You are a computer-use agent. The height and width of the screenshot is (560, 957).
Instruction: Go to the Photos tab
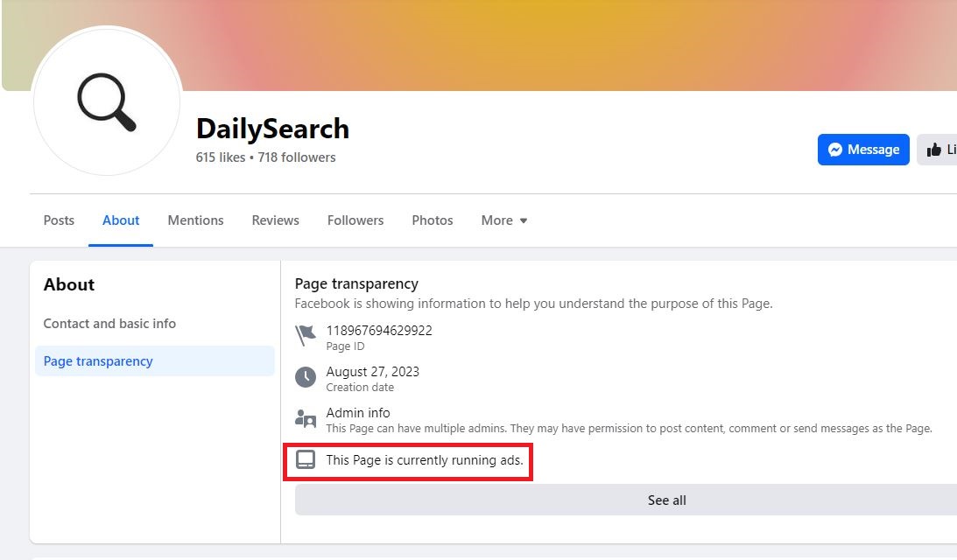click(x=433, y=220)
